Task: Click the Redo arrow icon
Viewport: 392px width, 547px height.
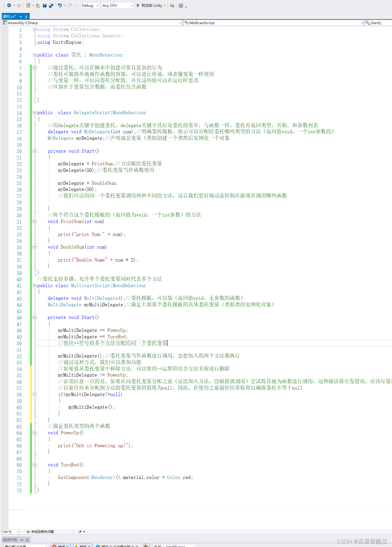Action: point(70,5)
